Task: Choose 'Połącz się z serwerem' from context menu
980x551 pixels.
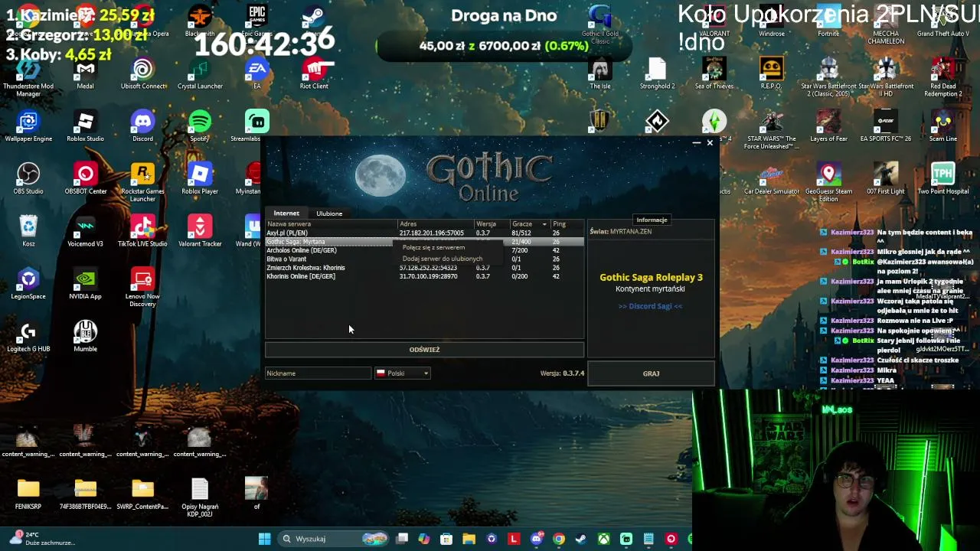Action: 433,248
